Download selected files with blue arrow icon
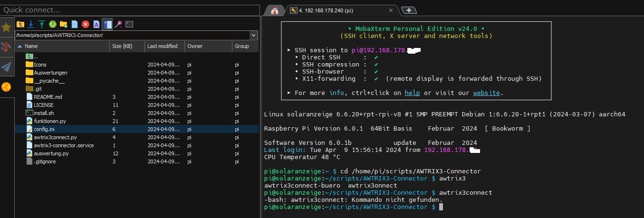 point(31,24)
